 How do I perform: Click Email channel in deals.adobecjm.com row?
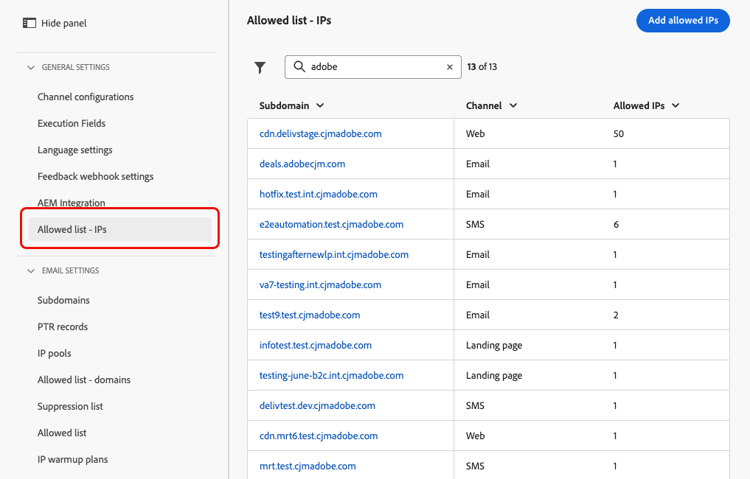[478, 164]
